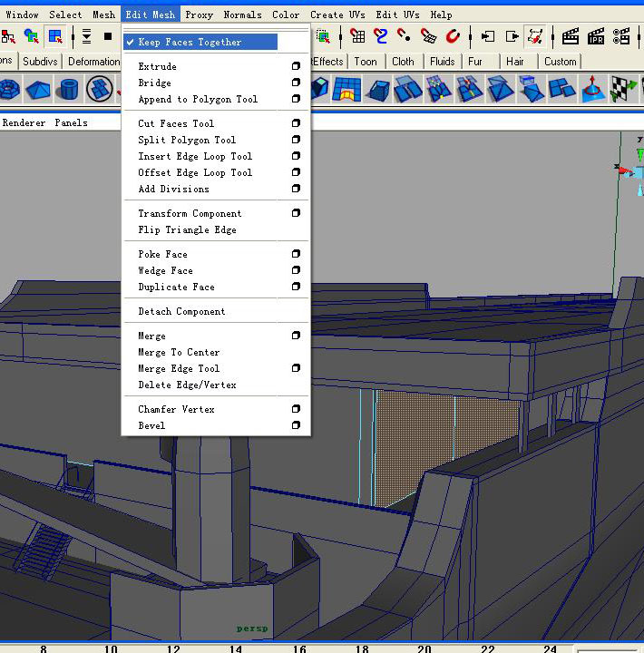Click the Snap to curves magnet icon

tap(380, 36)
